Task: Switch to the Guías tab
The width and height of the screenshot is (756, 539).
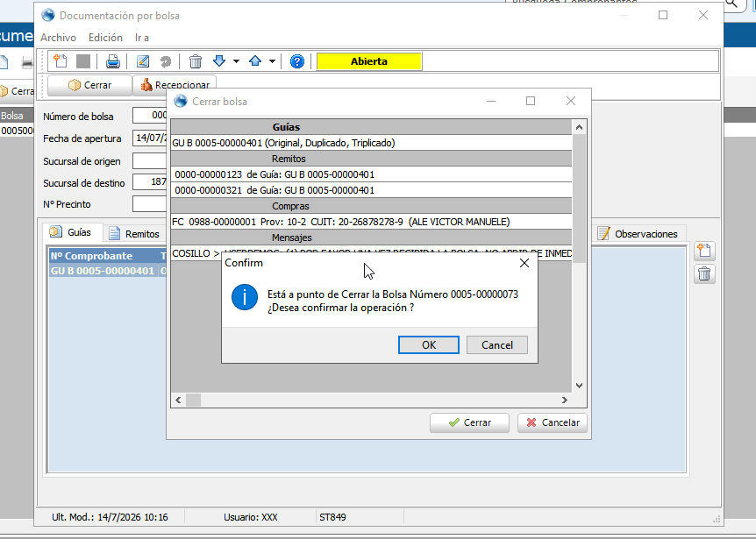Action: (72, 232)
